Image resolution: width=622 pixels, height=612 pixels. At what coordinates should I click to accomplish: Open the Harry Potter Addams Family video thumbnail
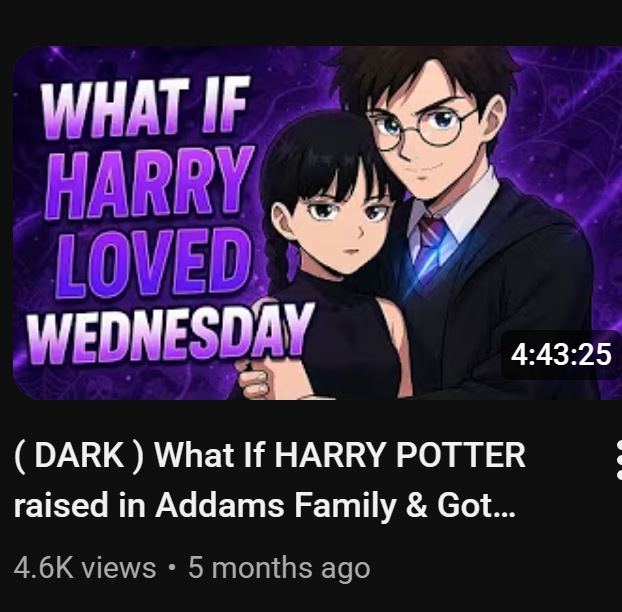click(x=317, y=223)
